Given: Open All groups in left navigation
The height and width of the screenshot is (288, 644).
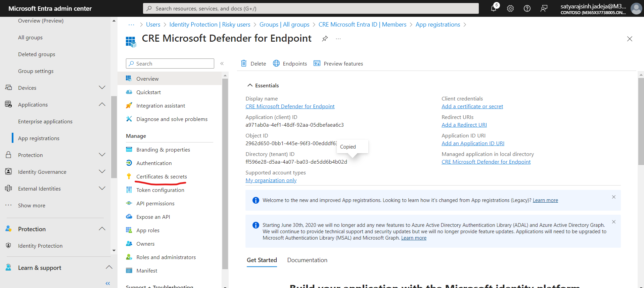Looking at the screenshot, I should (30, 37).
